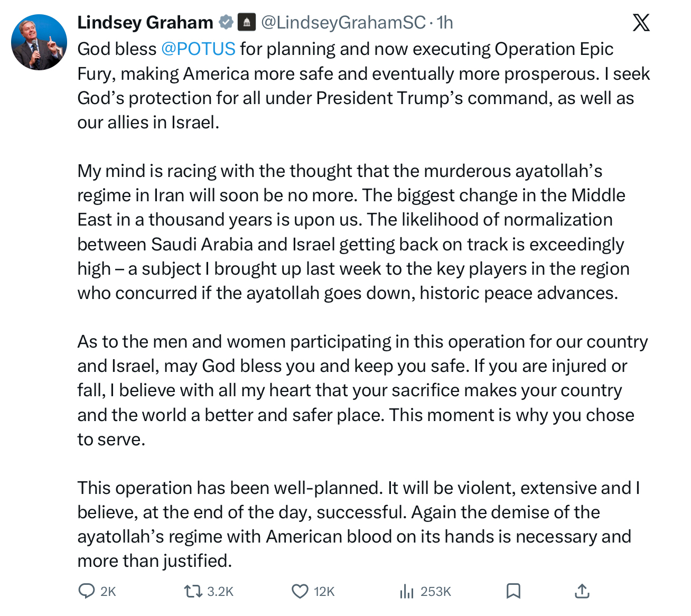Click the blue verified checkmark badge
691x616 pixels.
(226, 22)
